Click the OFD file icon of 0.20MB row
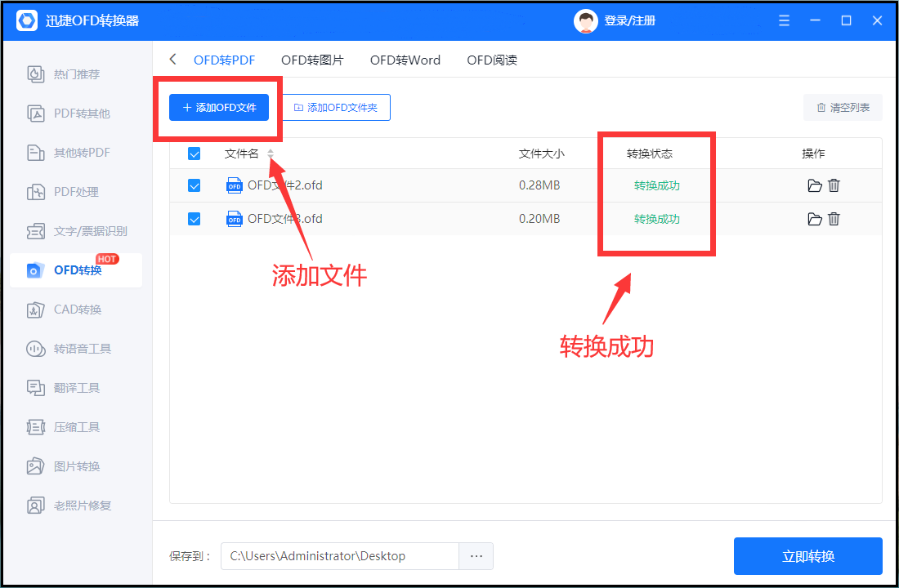This screenshot has height=588, width=899. click(x=235, y=219)
